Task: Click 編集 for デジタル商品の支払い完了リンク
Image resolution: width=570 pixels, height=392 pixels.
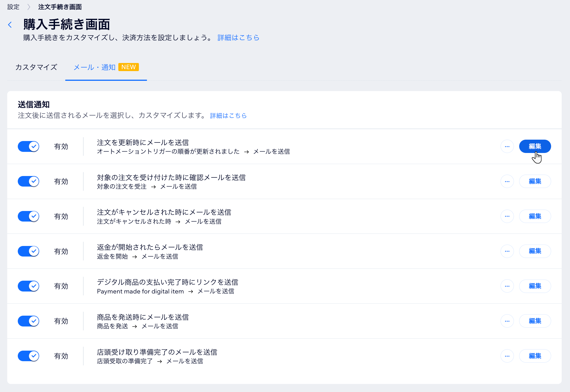Action: click(x=535, y=286)
